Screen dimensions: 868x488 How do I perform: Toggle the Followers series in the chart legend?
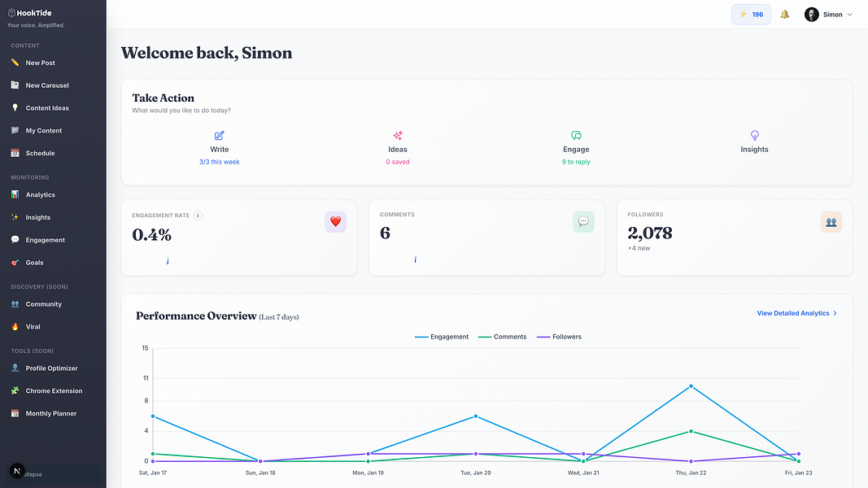coord(559,337)
